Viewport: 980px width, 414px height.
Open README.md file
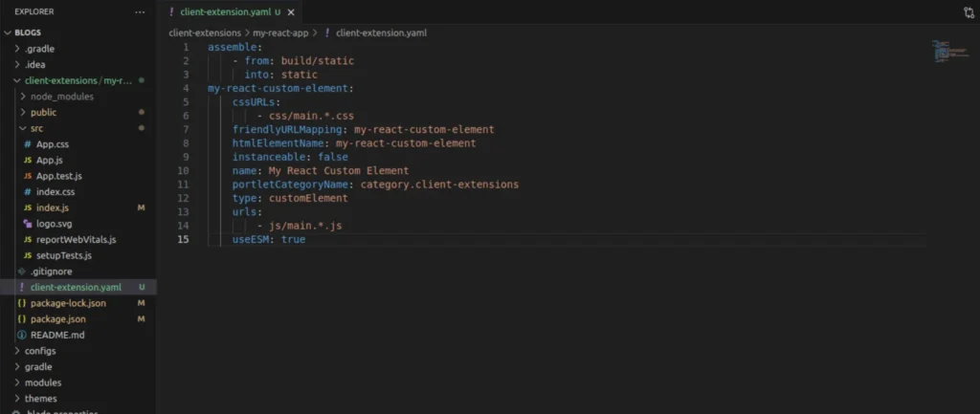(57, 336)
